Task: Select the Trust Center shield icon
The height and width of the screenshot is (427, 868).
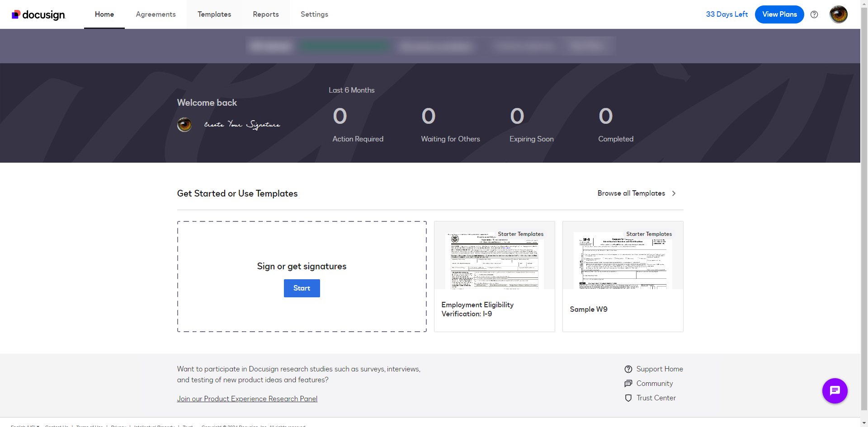Action: [628, 398]
